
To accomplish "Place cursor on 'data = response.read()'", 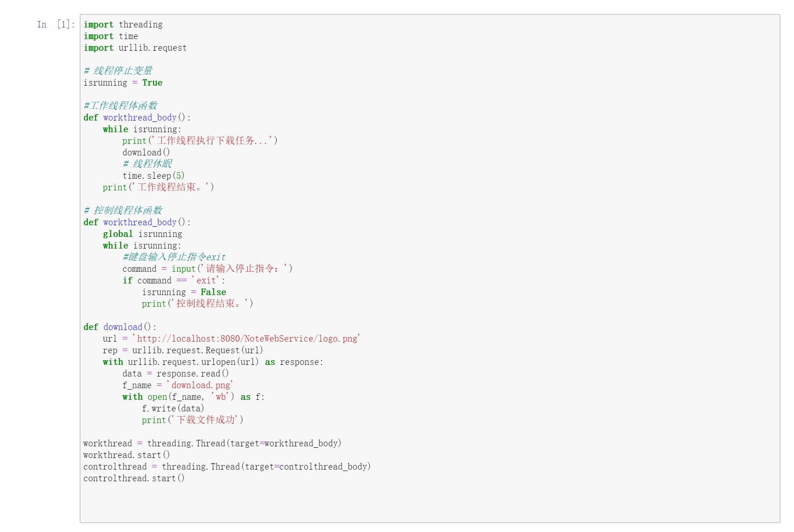I will (x=176, y=373).
